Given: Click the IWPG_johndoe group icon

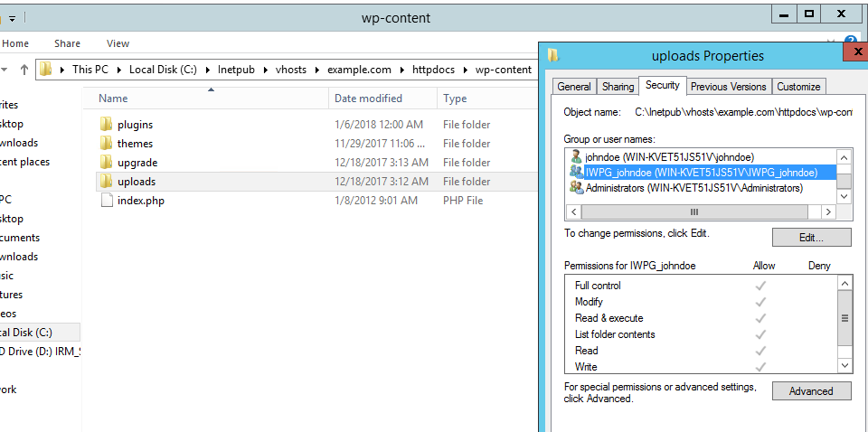Looking at the screenshot, I should click(576, 172).
